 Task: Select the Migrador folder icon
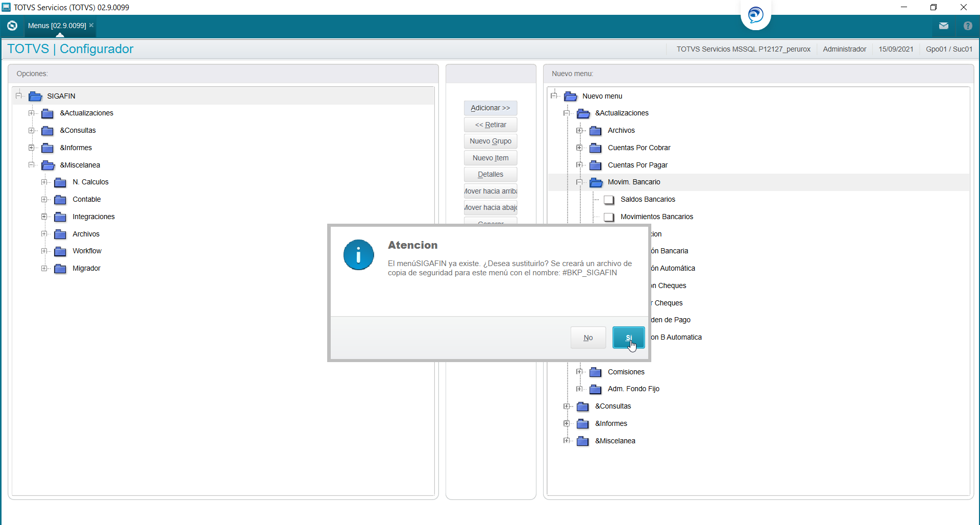[x=60, y=269]
